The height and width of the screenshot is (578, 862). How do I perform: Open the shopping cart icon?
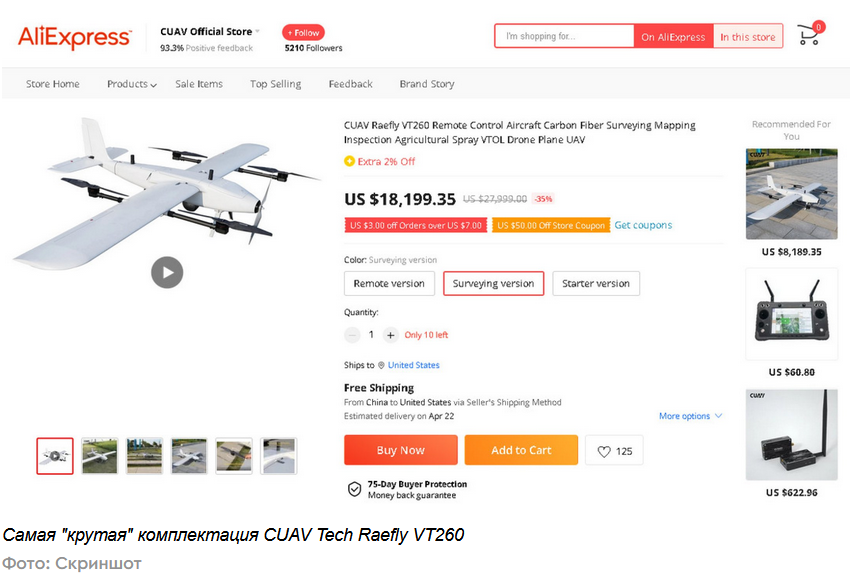click(x=809, y=34)
